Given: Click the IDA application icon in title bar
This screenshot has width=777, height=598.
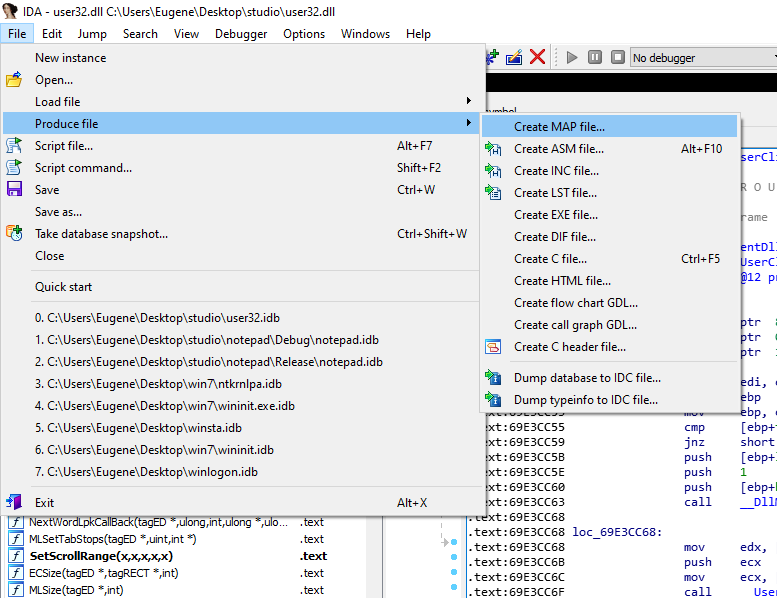Looking at the screenshot, I should coord(10,11).
